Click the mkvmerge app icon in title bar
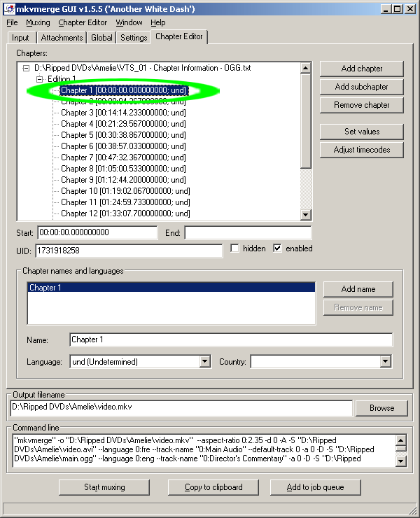The width and height of the screenshot is (420, 518). point(10,9)
